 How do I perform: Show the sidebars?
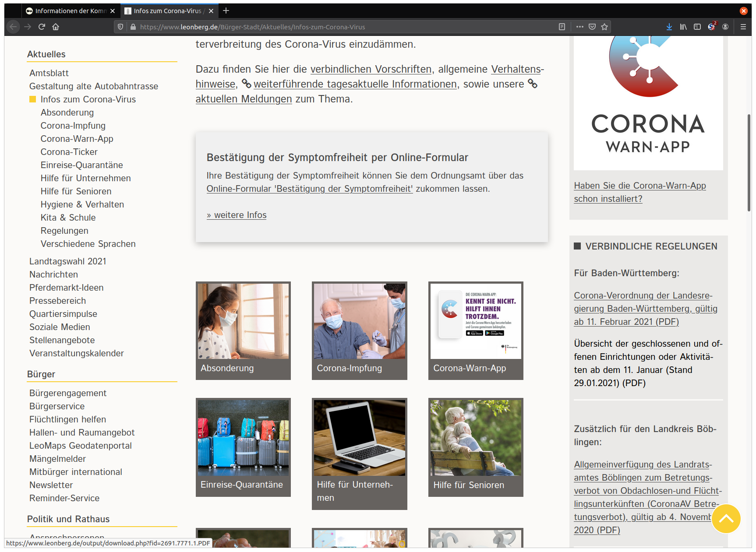[x=697, y=27]
